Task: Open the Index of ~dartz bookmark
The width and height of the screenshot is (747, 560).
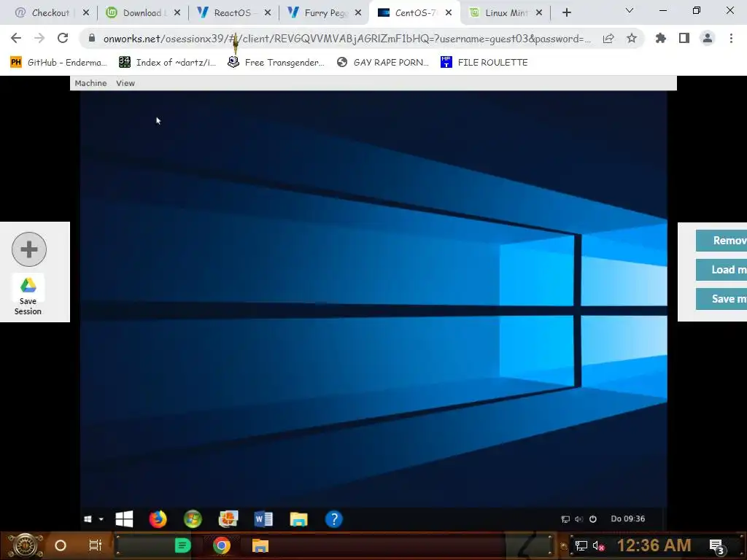Action: pos(167,63)
